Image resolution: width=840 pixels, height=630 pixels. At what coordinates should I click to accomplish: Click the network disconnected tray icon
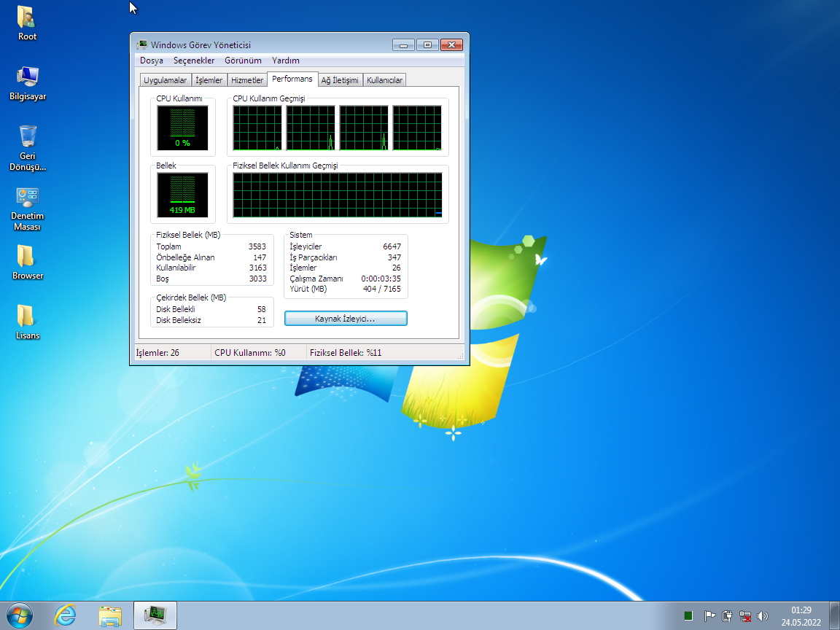pos(744,616)
